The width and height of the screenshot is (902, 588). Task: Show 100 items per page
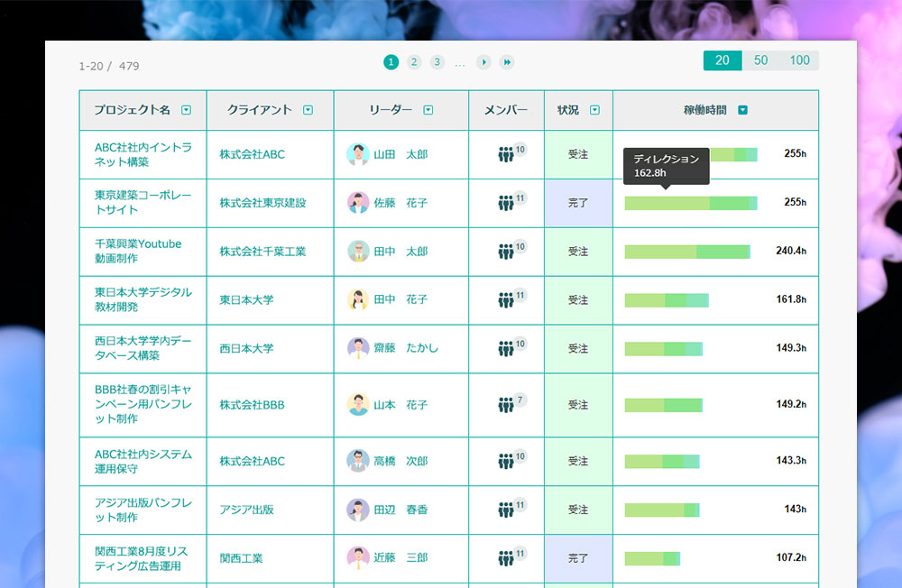(799, 60)
